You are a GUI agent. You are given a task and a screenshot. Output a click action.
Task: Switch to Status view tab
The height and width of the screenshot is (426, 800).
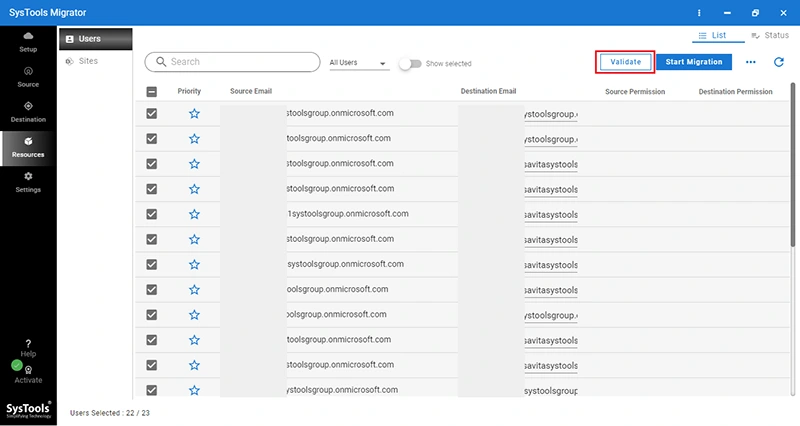(770, 35)
